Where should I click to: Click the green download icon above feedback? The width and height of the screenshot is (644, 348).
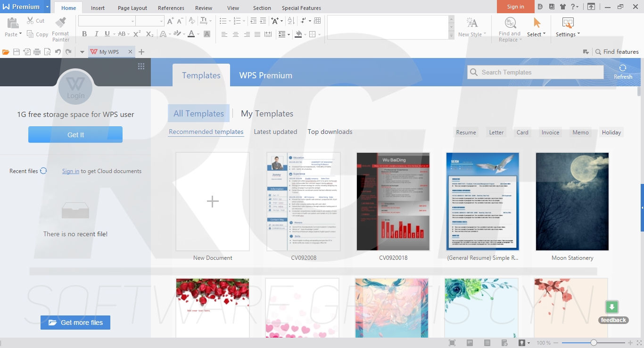click(612, 307)
